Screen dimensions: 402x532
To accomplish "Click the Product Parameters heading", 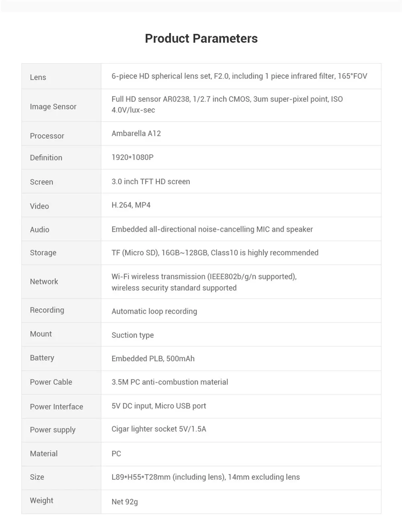I will point(201,39).
